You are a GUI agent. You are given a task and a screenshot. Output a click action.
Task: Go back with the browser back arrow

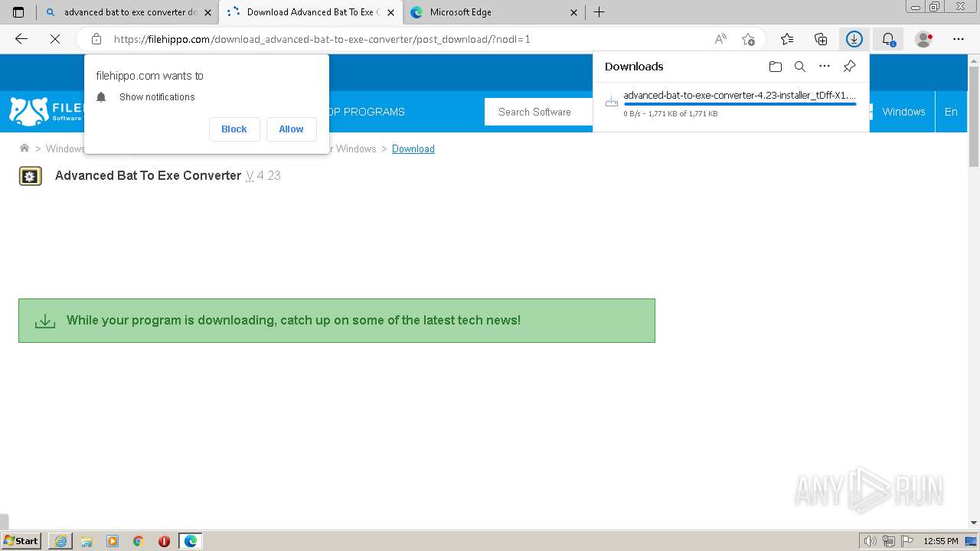point(21,39)
